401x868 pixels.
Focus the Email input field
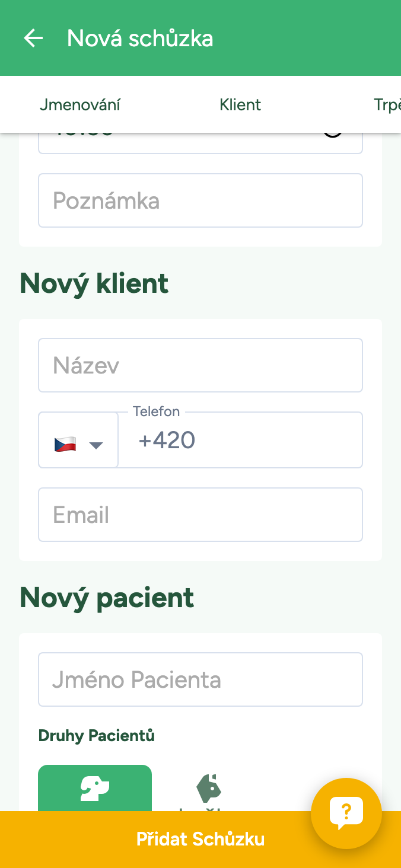click(x=200, y=515)
